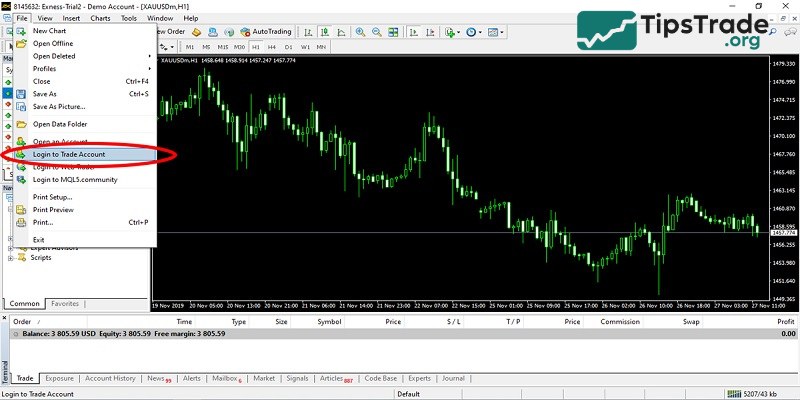
Task: Click the Print Preview icon in menu
Action: [x=22, y=210]
